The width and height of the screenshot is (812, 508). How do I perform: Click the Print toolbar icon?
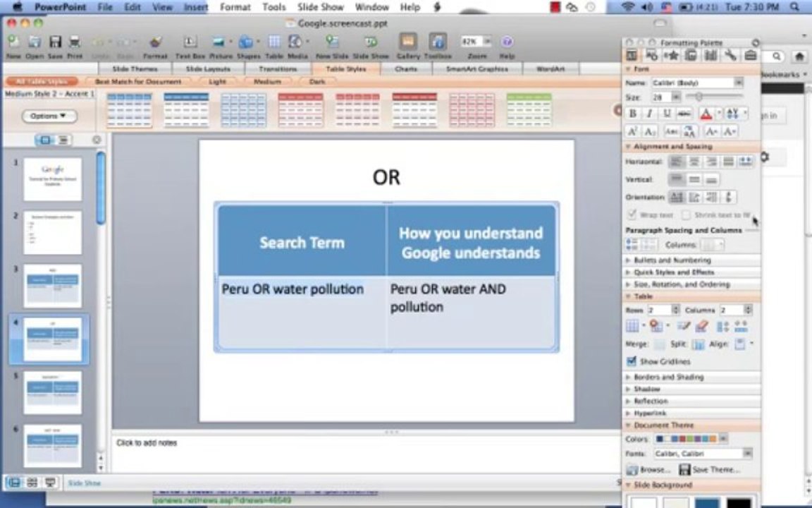[x=75, y=42]
